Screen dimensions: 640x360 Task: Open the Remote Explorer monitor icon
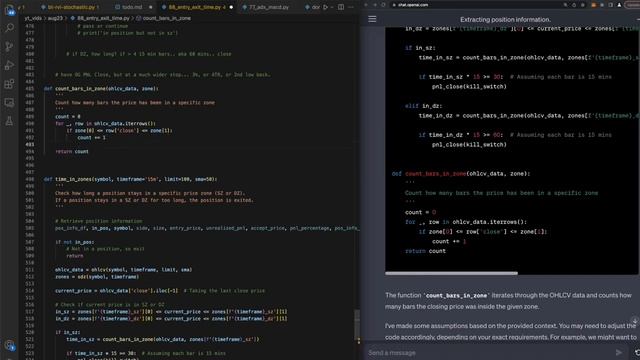pyautogui.click(x=9, y=103)
